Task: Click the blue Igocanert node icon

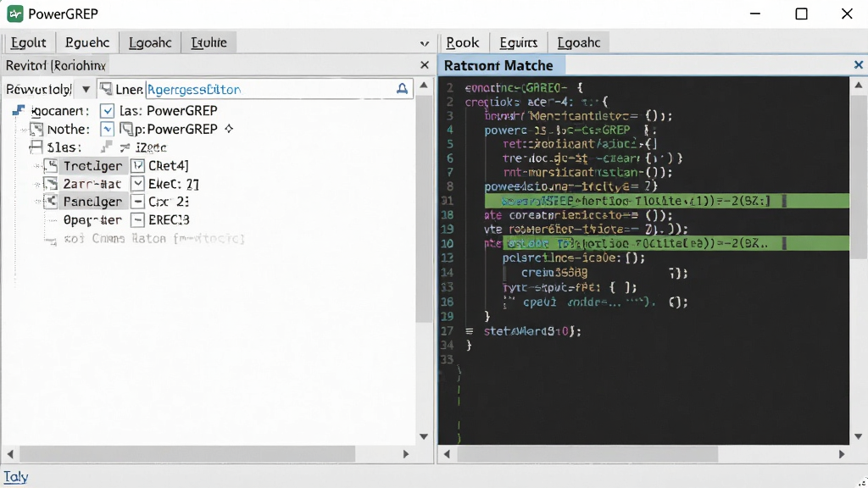Action: point(19,111)
